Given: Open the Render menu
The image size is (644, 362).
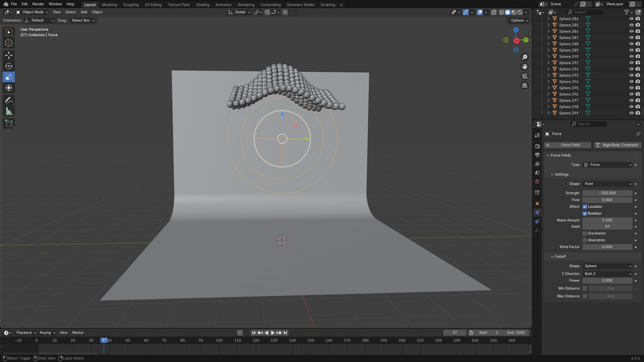Looking at the screenshot, I should coord(38,4).
